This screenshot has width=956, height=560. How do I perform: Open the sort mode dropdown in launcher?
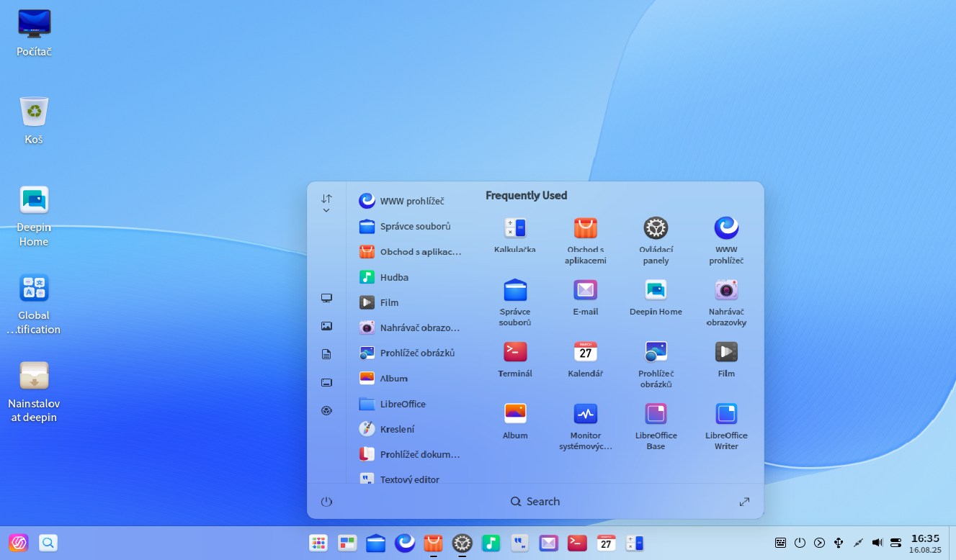pyautogui.click(x=326, y=203)
